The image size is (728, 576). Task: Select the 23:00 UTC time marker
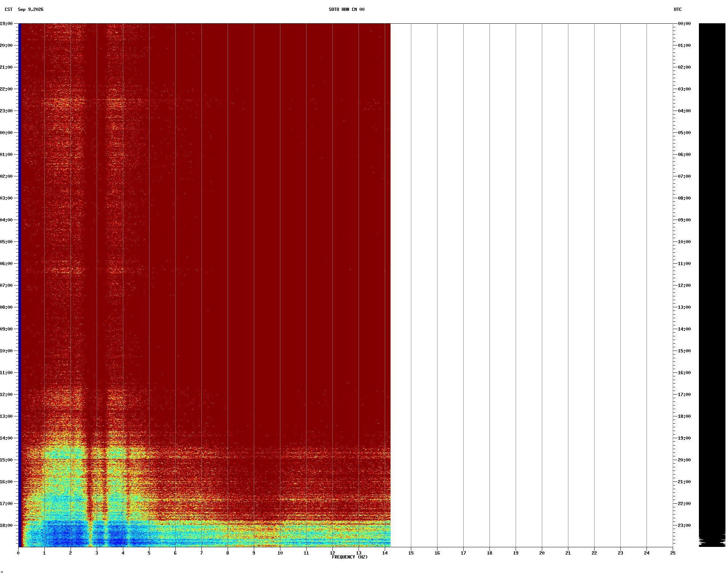coord(684,525)
